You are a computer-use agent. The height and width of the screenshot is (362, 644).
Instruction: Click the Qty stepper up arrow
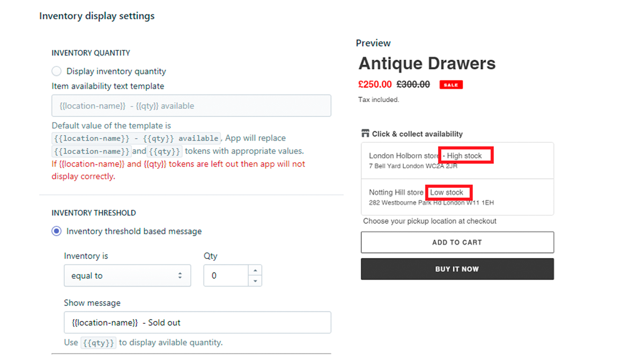pyautogui.click(x=256, y=270)
